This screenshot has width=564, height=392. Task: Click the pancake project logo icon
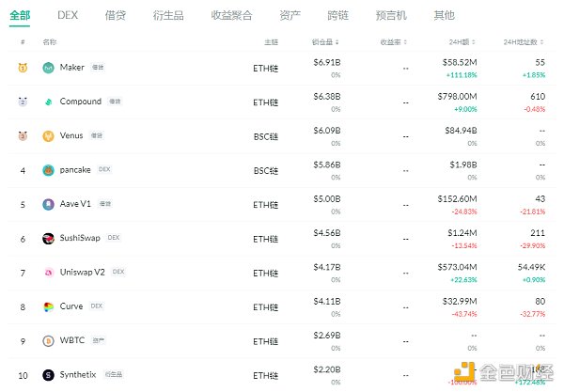pos(48,170)
